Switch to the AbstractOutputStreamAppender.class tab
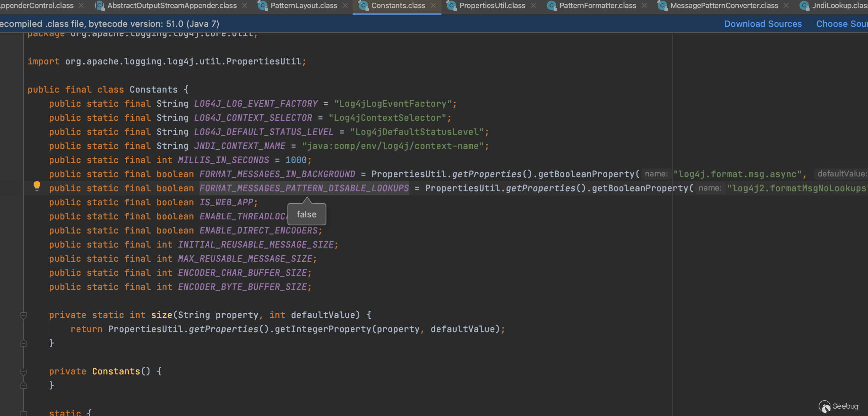 [172, 6]
